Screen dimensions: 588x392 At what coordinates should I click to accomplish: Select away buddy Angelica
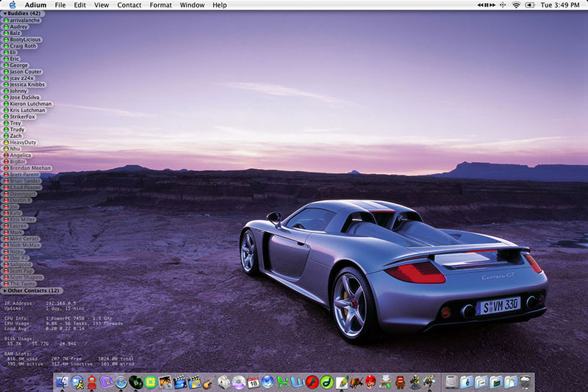point(17,155)
